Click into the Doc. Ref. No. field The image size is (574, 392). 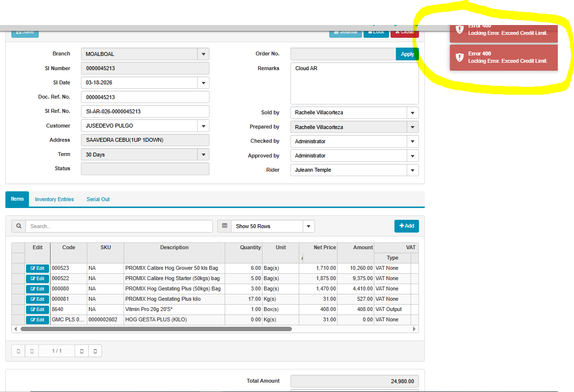[145, 97]
